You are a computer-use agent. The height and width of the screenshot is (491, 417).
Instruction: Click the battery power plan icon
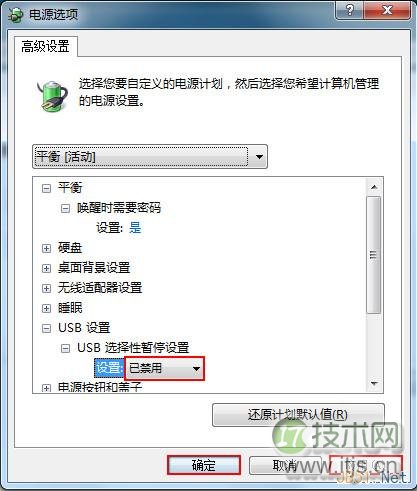(x=52, y=96)
